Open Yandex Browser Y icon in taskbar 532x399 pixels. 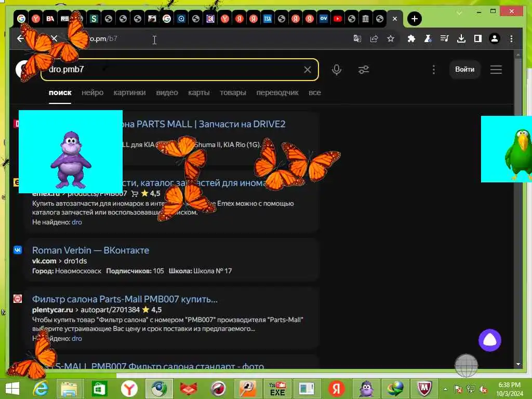129,389
